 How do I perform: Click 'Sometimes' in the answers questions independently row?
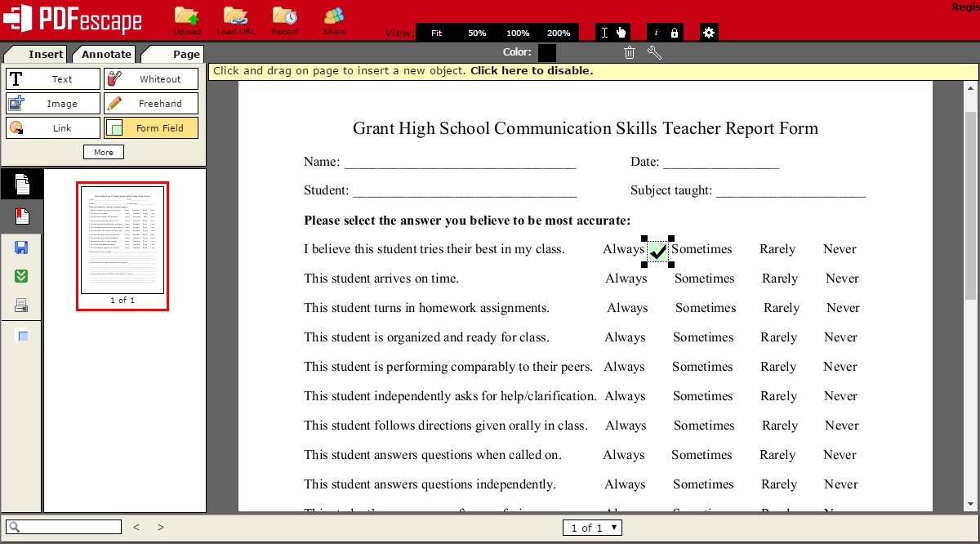[703, 484]
